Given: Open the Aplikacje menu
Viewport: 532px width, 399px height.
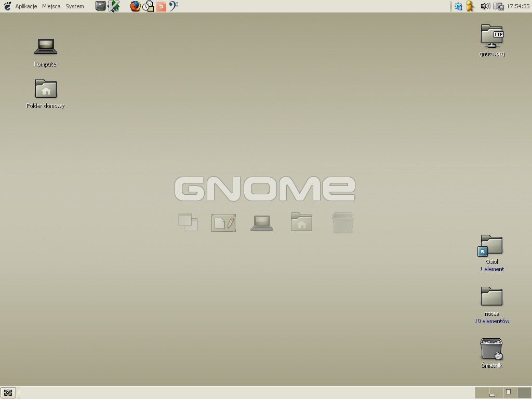Looking at the screenshot, I should pos(26,6).
